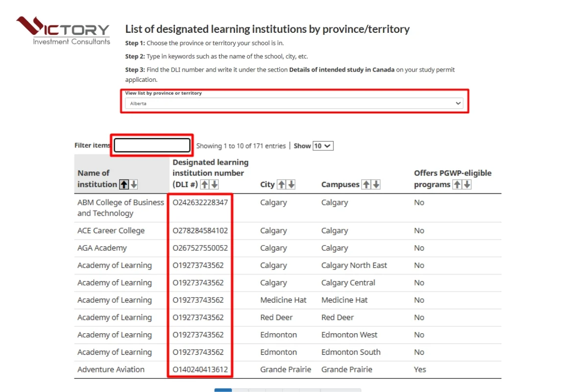Select AGA Academy institution name
Image resolution: width=588 pixels, height=392 pixels.
102,248
